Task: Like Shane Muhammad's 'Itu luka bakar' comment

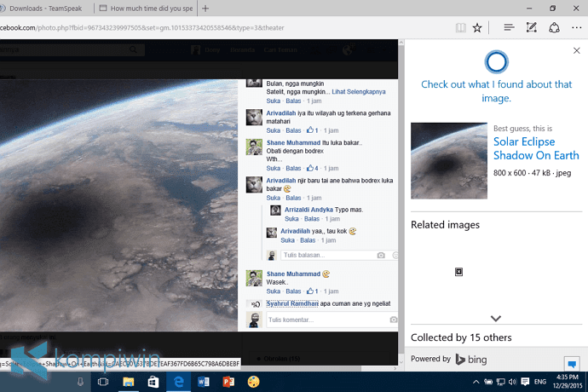Action: (x=273, y=168)
